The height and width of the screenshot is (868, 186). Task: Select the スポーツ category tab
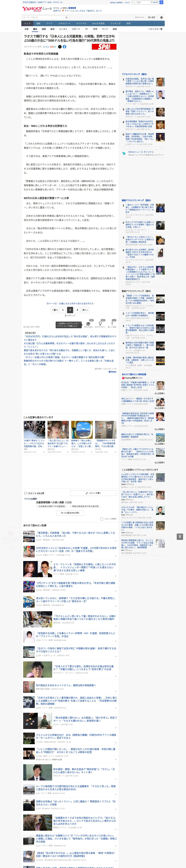(x=76, y=29)
